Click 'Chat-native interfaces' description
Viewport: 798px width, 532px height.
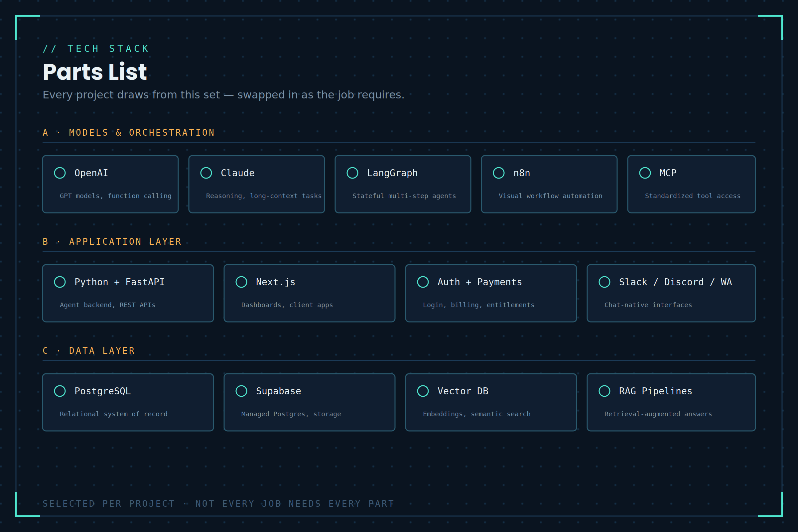click(648, 305)
